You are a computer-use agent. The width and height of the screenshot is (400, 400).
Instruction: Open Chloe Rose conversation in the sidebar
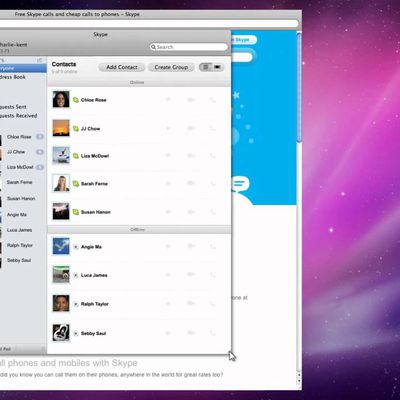[x=19, y=137]
